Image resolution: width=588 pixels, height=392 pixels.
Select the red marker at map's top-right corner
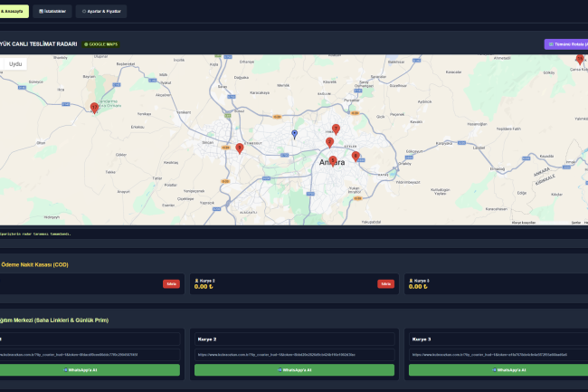pos(580,59)
